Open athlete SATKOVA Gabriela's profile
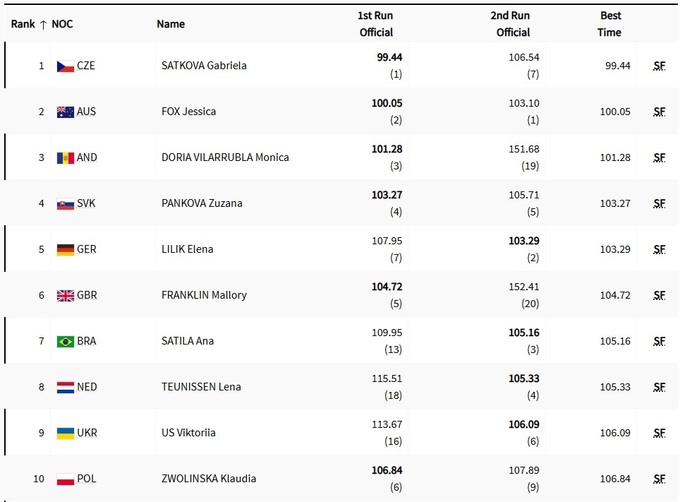 click(x=203, y=66)
